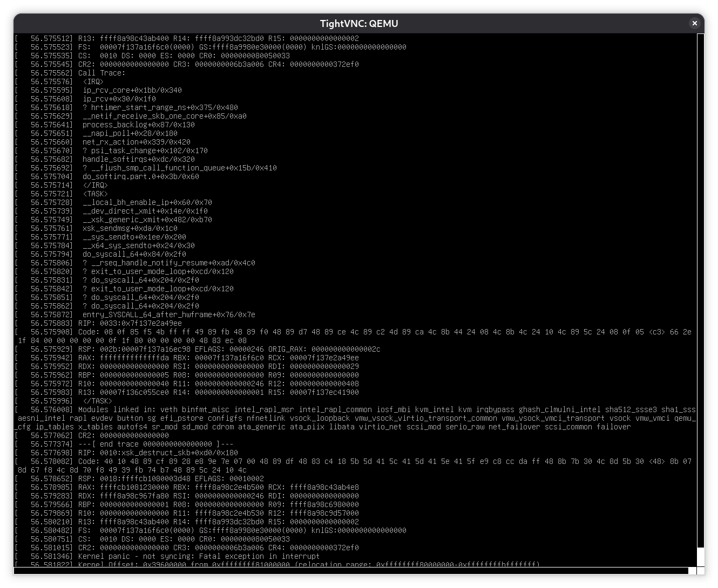Select the 'ip_rcv_core+0x1bb/0x340' trace entry
This screenshot has height=588, width=718.
132,90
